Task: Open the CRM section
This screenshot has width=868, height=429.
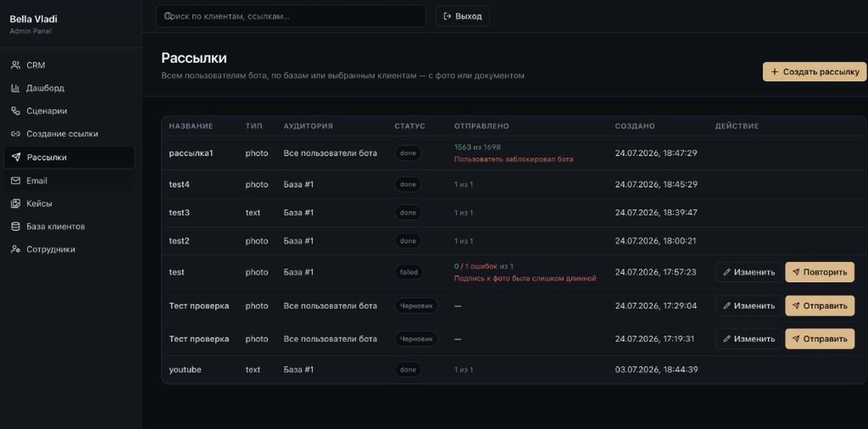Action: pos(69,65)
